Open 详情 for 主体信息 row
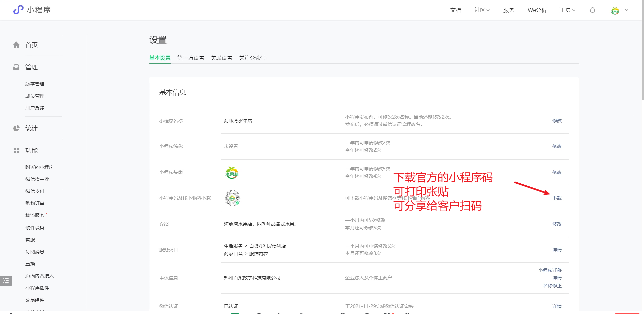This screenshot has width=644, height=314. click(557, 278)
